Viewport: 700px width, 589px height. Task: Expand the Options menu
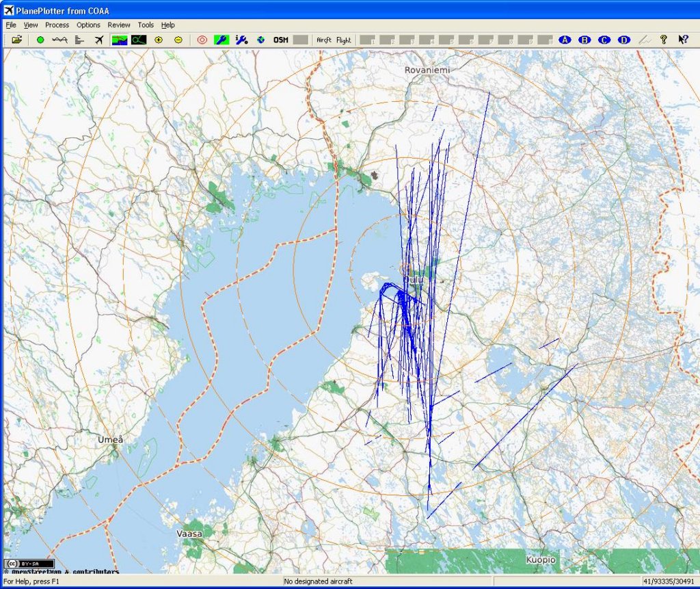pos(88,25)
